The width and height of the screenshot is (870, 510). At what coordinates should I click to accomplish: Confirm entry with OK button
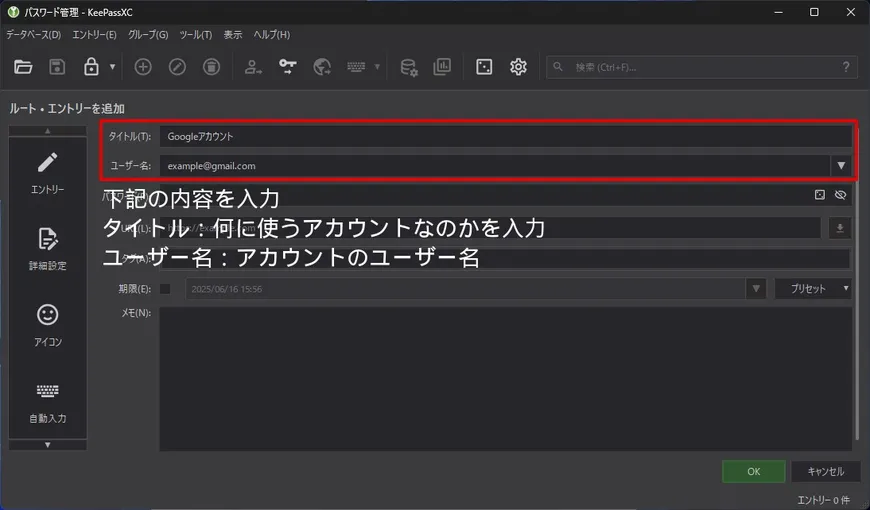click(x=753, y=472)
